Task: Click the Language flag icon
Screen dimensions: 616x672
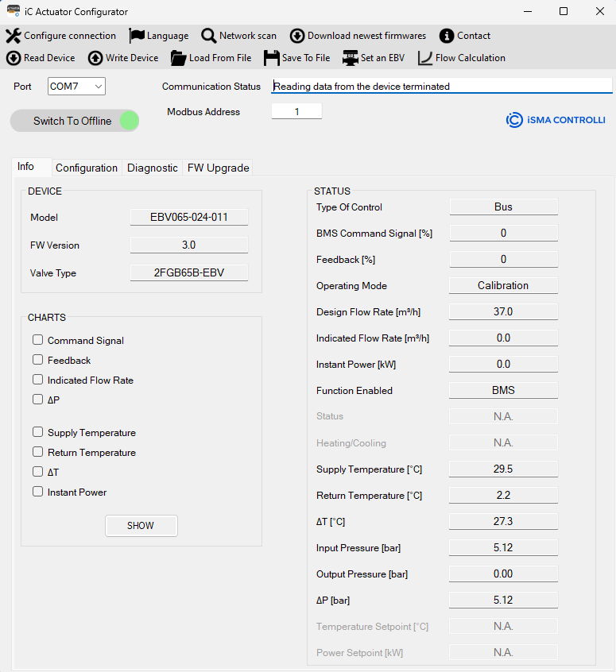Action: coord(137,36)
